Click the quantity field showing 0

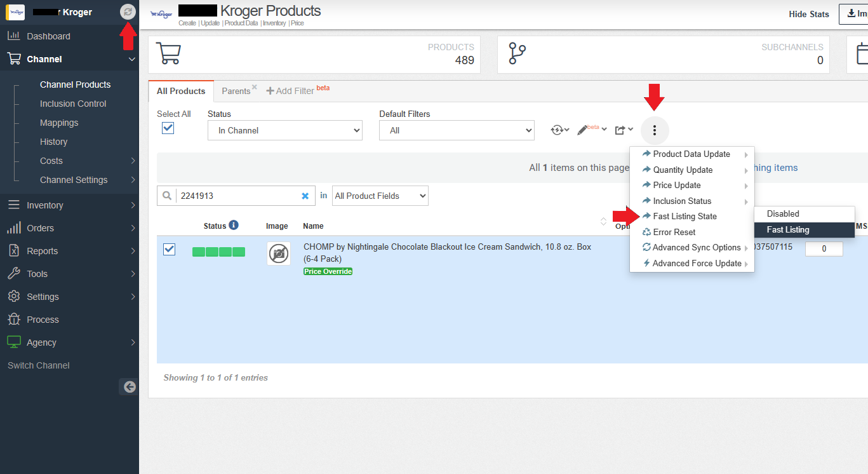[x=824, y=249]
